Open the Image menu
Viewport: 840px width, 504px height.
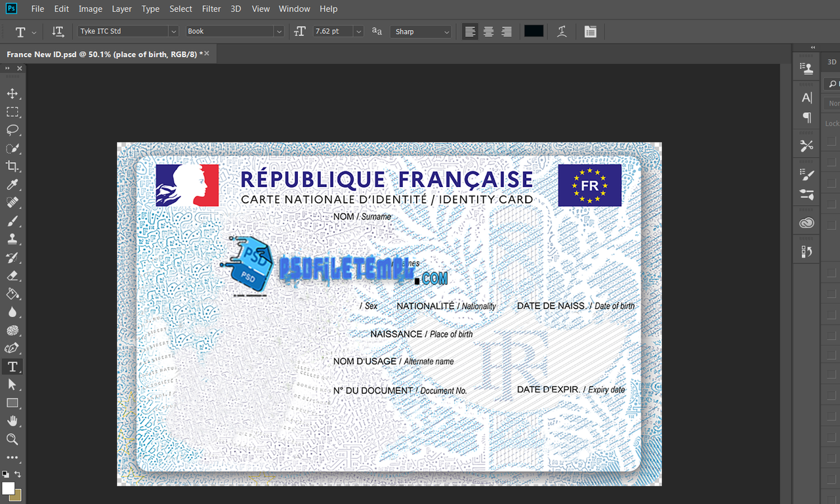[91, 9]
